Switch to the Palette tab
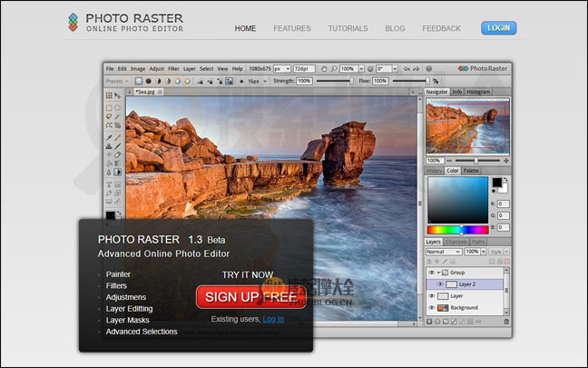588x368 pixels. click(x=471, y=171)
